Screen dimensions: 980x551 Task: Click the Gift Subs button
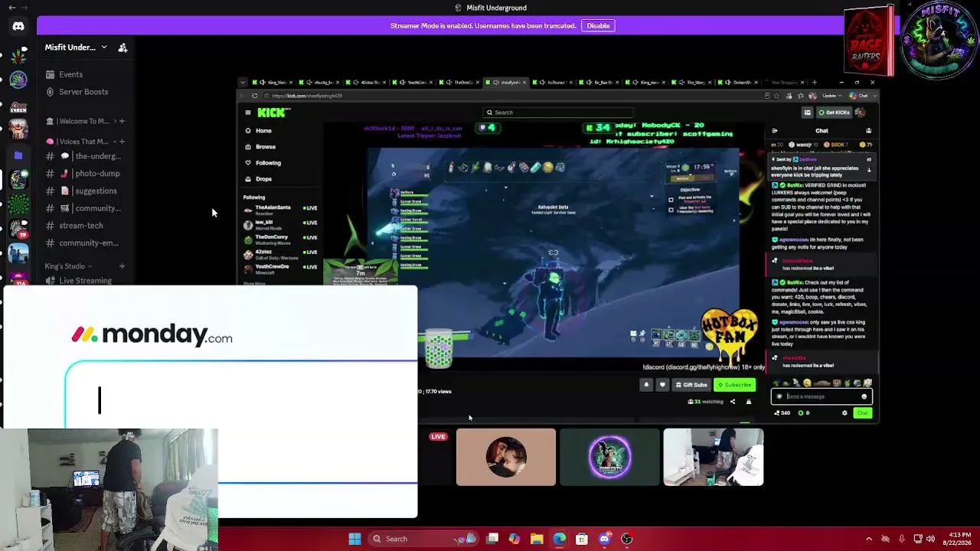691,385
